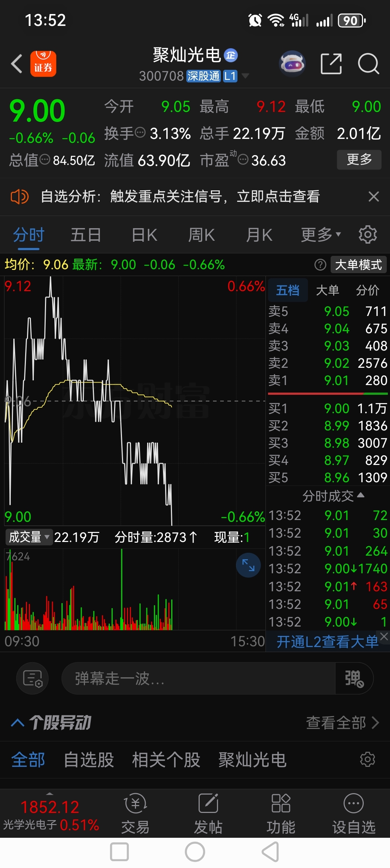This screenshot has width=390, height=868.
Task: Open the 功能 functions icon
Action: click(281, 814)
